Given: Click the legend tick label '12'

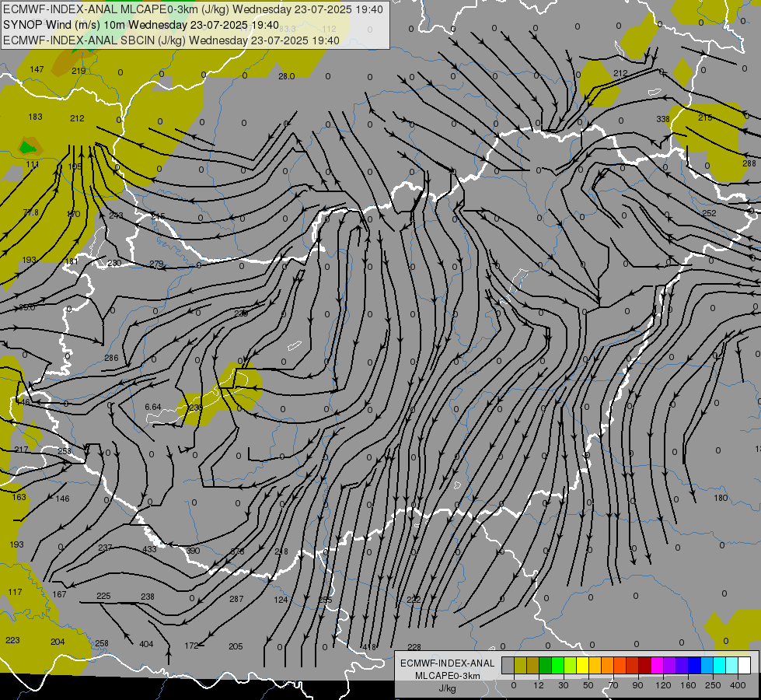Looking at the screenshot, I should [539, 685].
